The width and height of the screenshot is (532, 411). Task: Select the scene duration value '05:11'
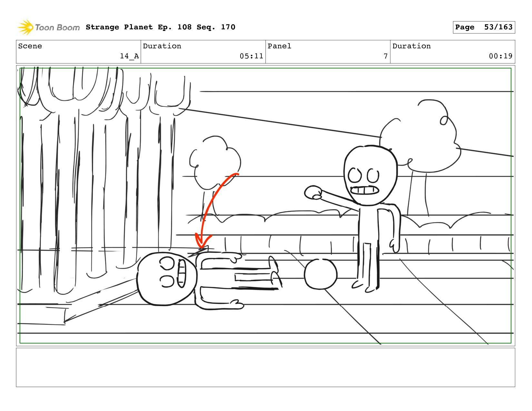pos(251,56)
